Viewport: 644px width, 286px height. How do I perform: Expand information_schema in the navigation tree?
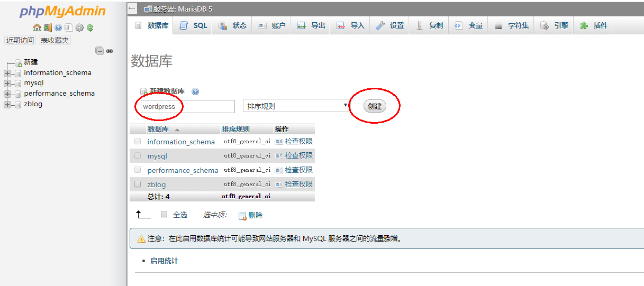tap(7, 73)
